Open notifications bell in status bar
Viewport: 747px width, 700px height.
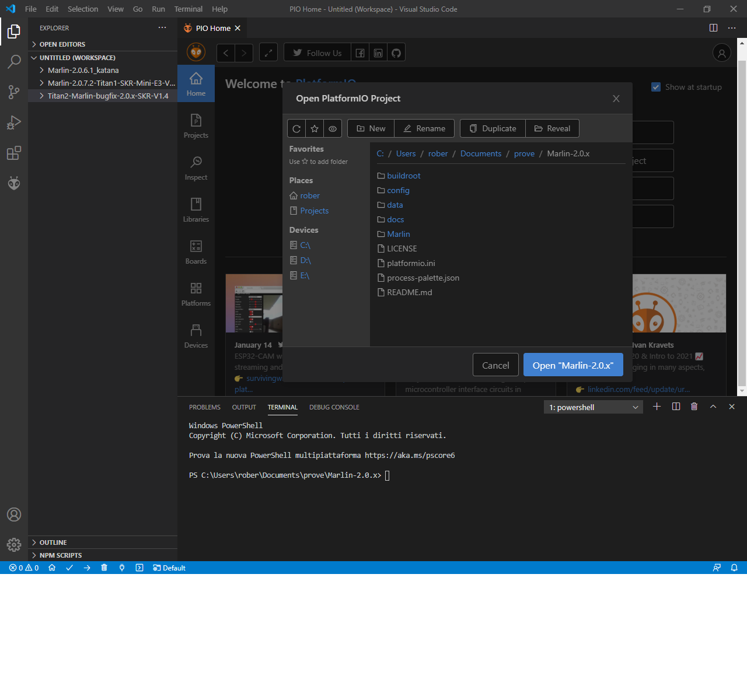734,568
